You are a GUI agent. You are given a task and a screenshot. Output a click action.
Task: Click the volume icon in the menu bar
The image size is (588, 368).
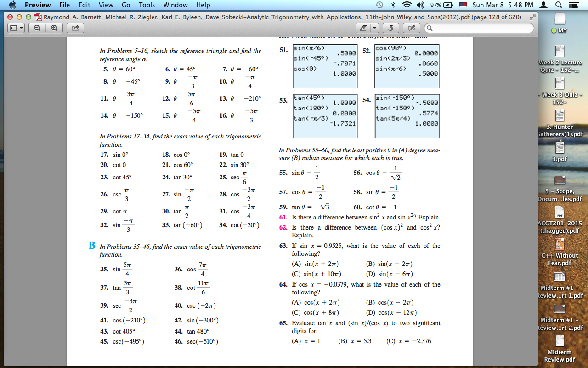pos(419,6)
